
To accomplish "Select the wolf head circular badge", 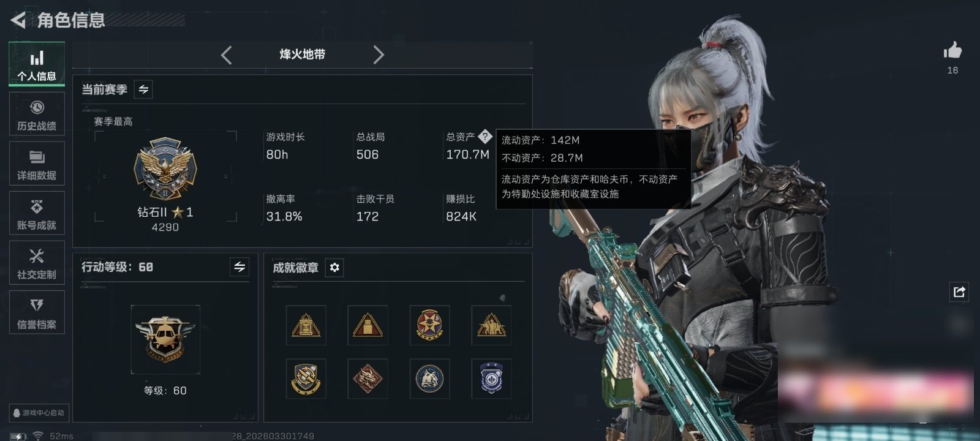I will (x=429, y=379).
